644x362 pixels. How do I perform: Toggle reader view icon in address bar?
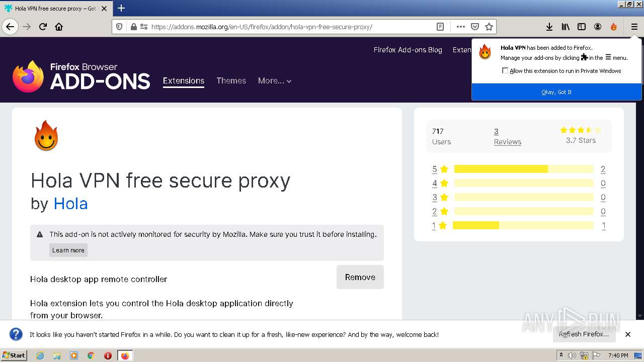[440, 27]
